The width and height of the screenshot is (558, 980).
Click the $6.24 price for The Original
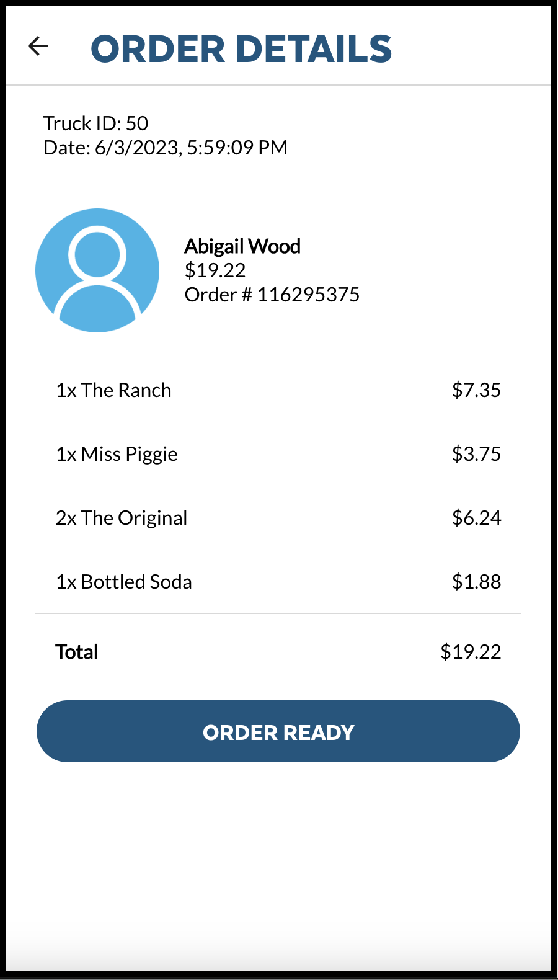477,518
